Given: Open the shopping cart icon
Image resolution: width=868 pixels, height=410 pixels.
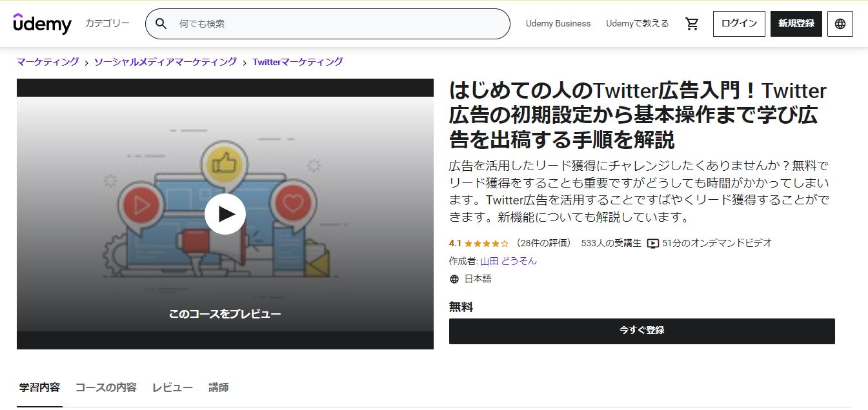Looking at the screenshot, I should coord(692,24).
